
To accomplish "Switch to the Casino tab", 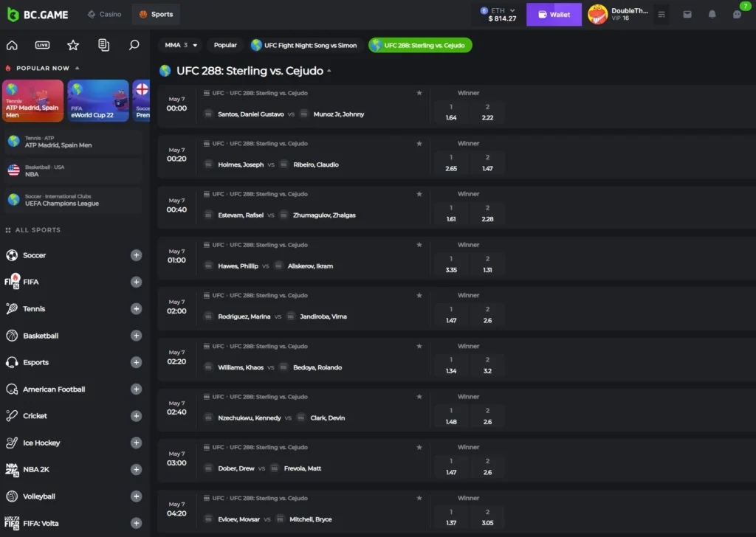I will [105, 15].
